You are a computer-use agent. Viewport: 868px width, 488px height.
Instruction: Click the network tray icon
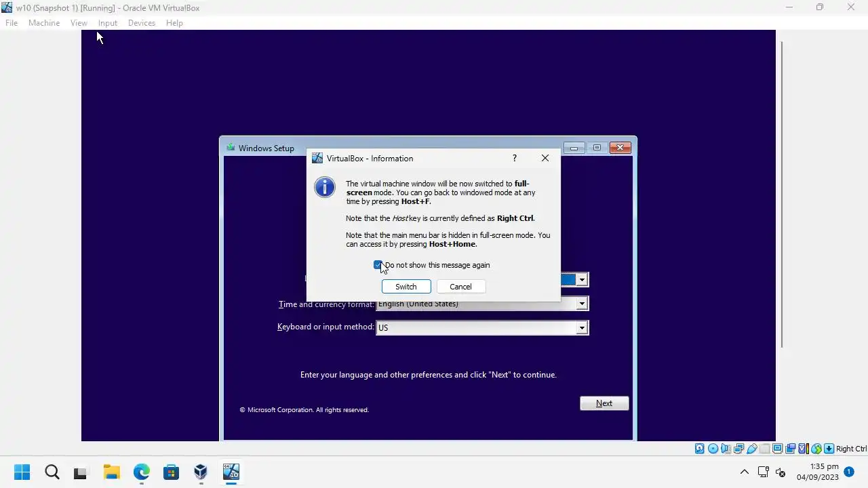(x=763, y=472)
